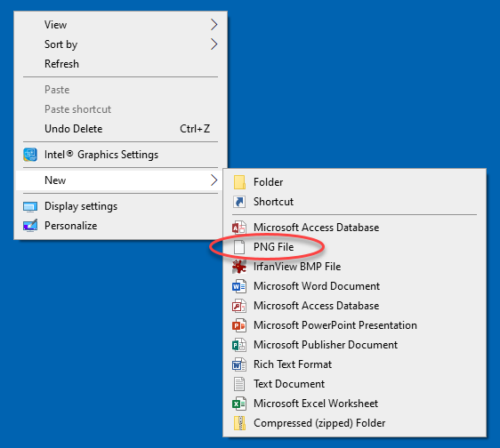Click the first Microsoft Access Database icon
500x448 pixels.
239,228
